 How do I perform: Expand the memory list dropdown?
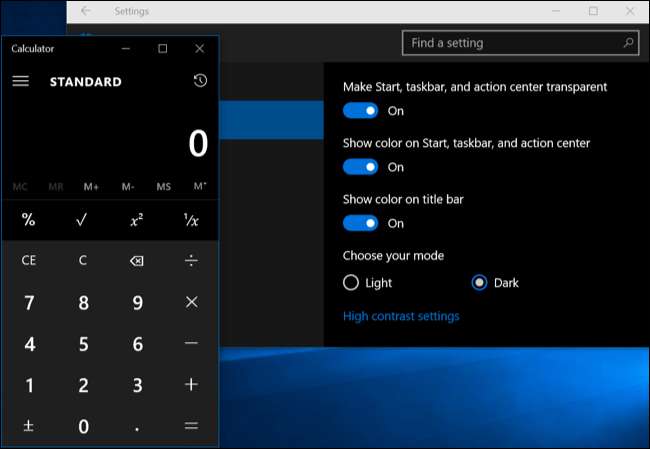coord(200,186)
